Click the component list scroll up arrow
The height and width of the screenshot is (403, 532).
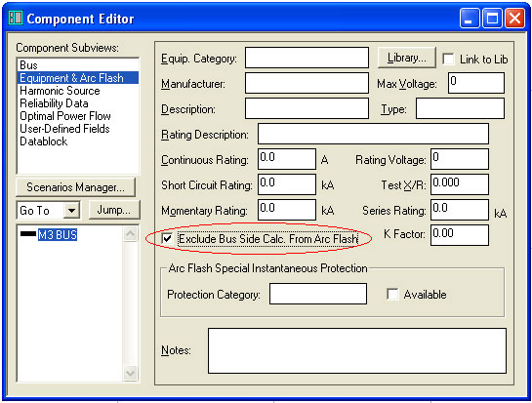(130, 234)
